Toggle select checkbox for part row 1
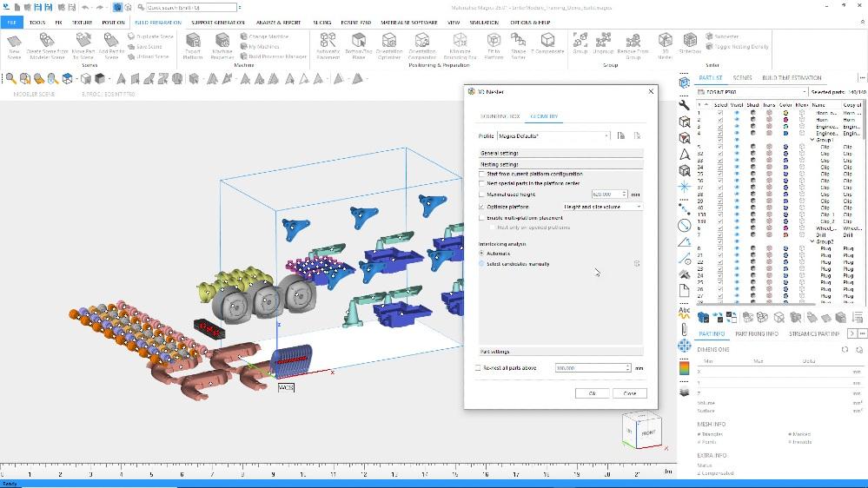Image resolution: width=868 pixels, height=488 pixels. [720, 113]
